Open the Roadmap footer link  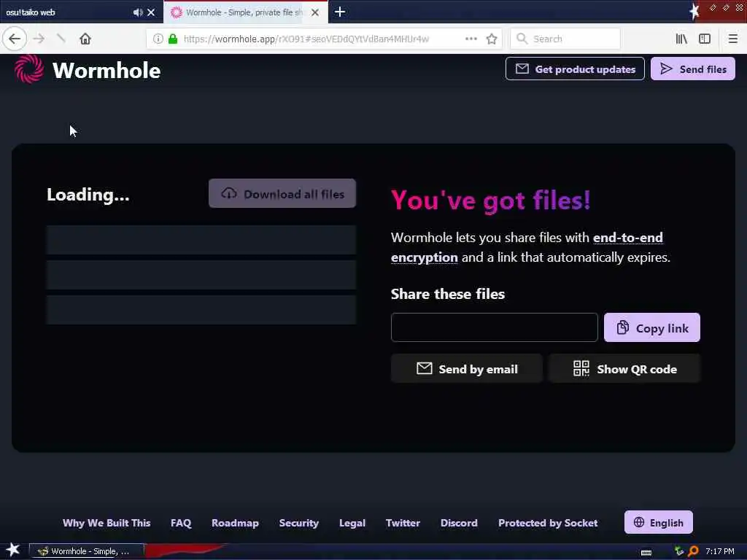[235, 523]
